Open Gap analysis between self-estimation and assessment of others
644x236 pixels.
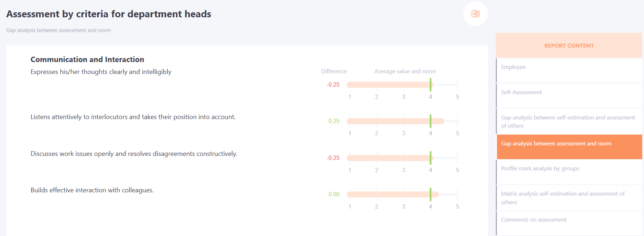pyautogui.click(x=569, y=122)
